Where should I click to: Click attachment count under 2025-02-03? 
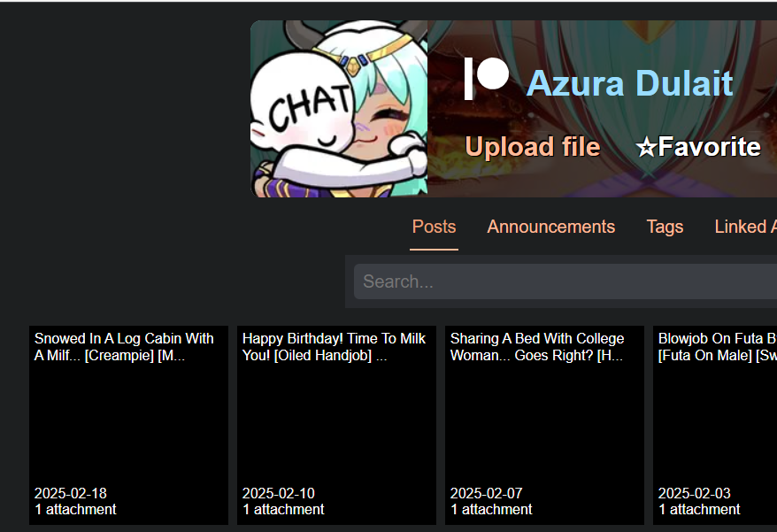pyautogui.click(x=699, y=509)
